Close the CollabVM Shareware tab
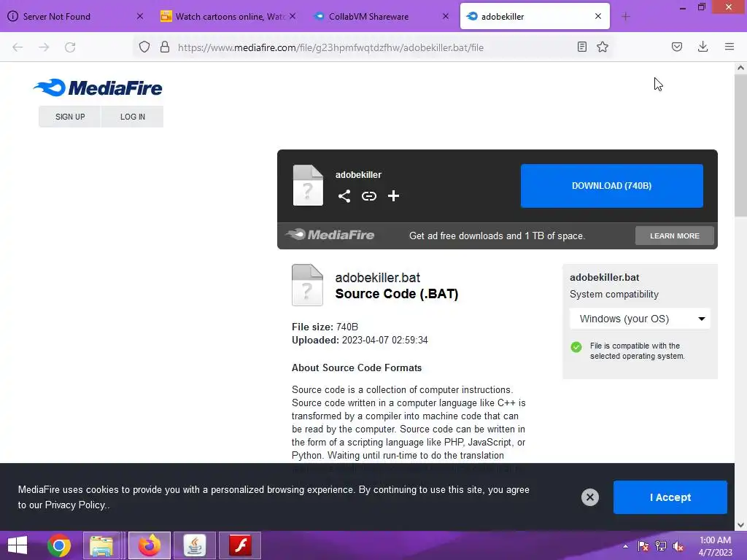 [446, 17]
